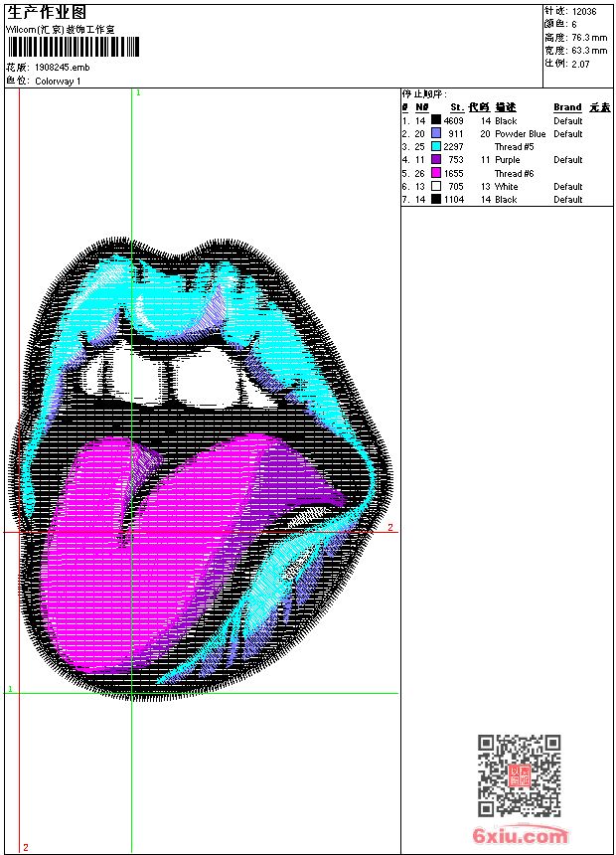Select stitch count 1104 in row 7

tap(453, 200)
